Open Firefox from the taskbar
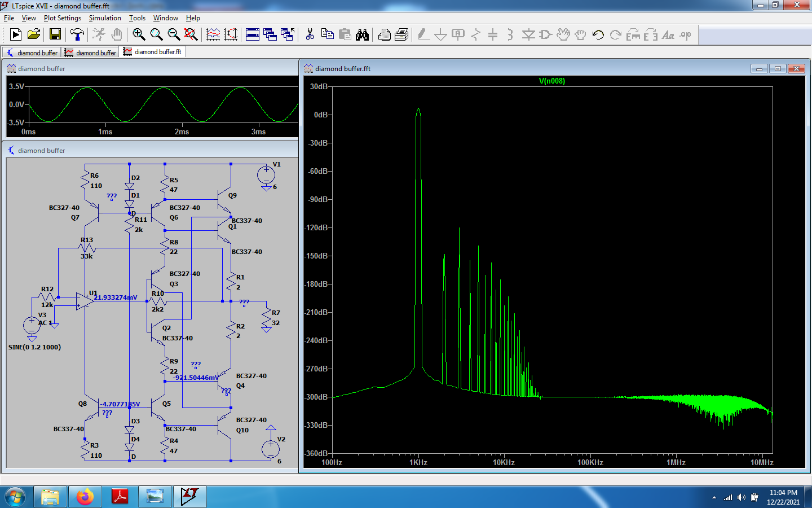This screenshot has width=812, height=508. pos(85,497)
